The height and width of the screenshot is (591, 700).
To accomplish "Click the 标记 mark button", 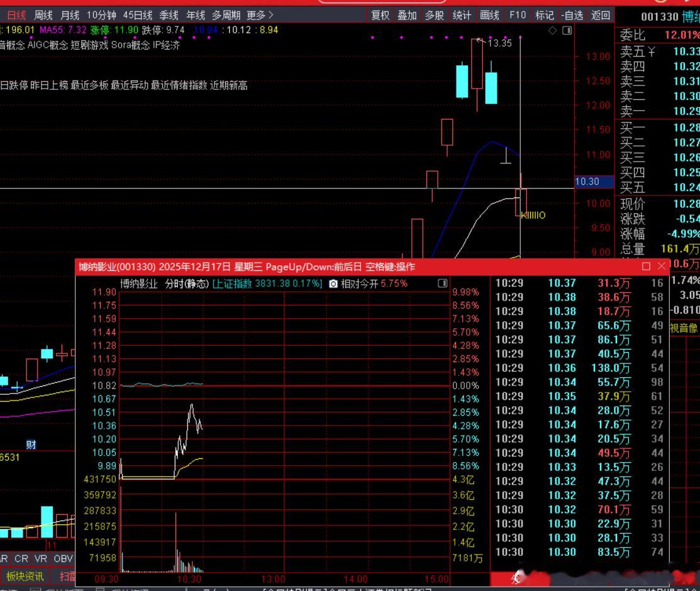I will pos(544,15).
